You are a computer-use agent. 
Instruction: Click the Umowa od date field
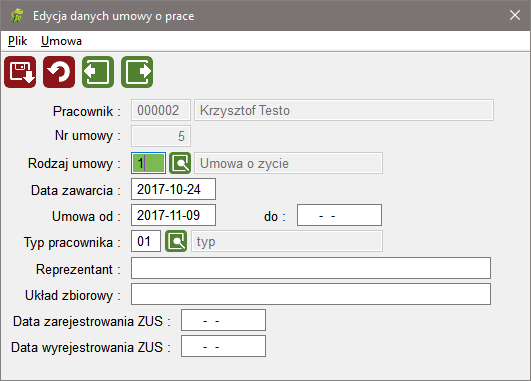[x=173, y=215]
